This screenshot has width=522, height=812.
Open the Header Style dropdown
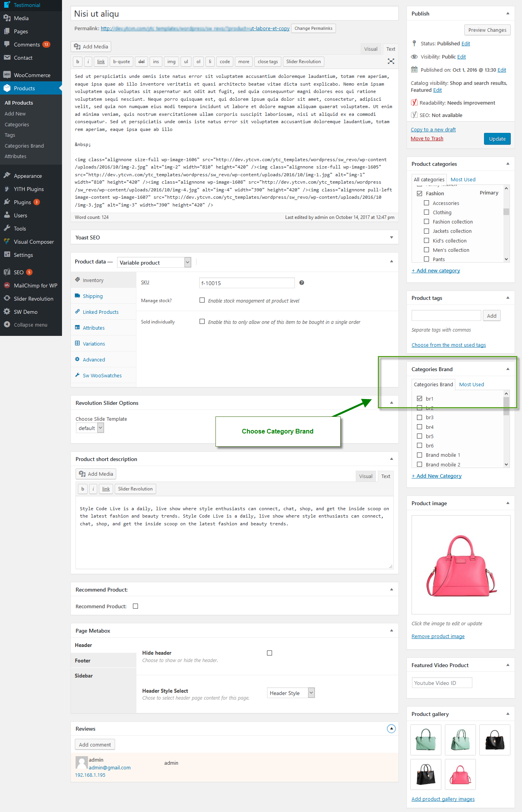[x=291, y=693]
